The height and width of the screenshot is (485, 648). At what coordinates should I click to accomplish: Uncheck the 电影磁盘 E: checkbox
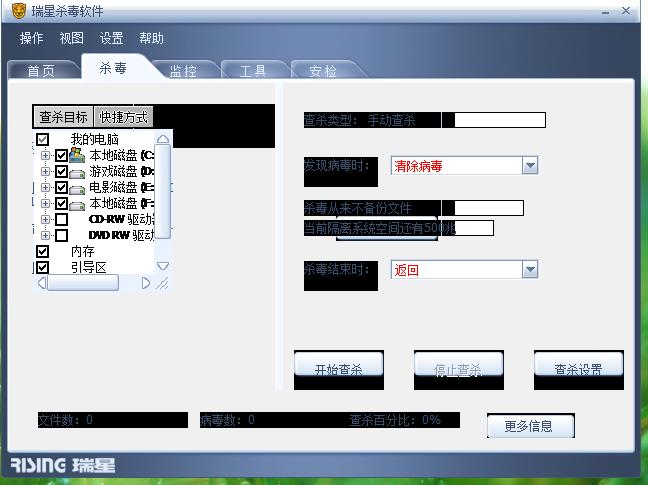62,187
